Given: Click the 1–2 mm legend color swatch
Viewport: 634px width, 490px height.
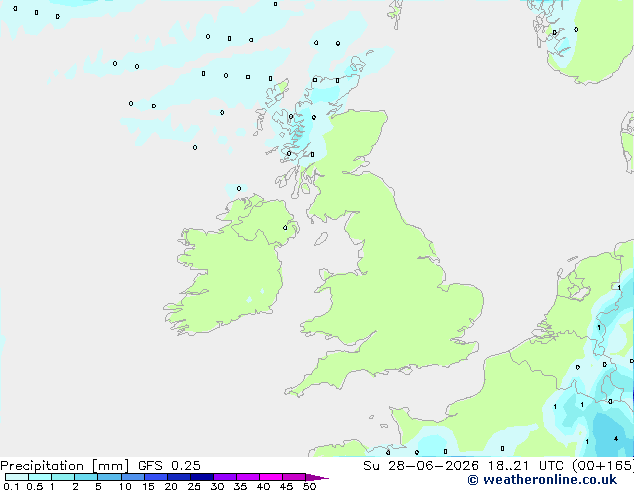Looking at the screenshot, I should pyautogui.click(x=63, y=477).
